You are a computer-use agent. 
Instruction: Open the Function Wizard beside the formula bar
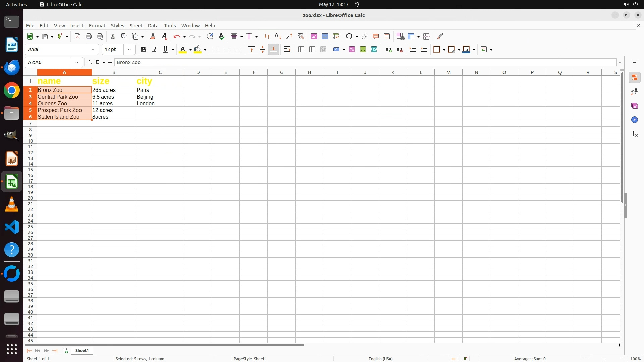(x=90, y=62)
